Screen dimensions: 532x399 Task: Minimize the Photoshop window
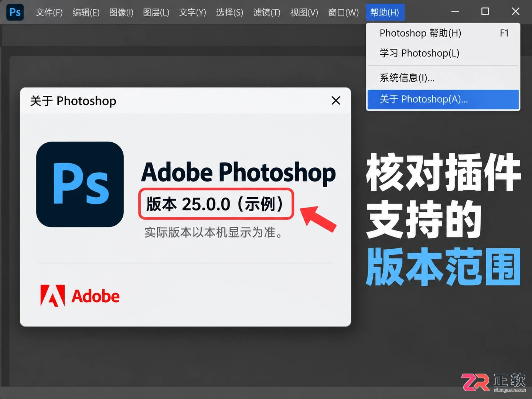pyautogui.click(x=455, y=12)
